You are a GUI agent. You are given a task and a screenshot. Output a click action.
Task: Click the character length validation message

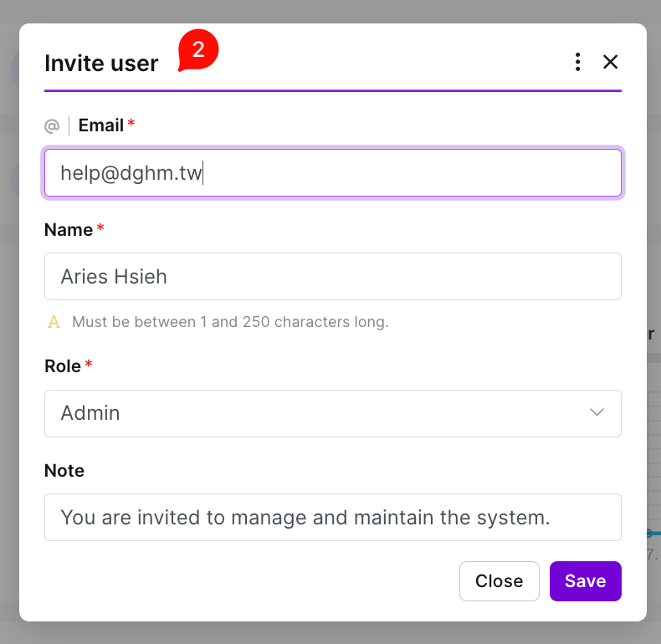(x=230, y=322)
